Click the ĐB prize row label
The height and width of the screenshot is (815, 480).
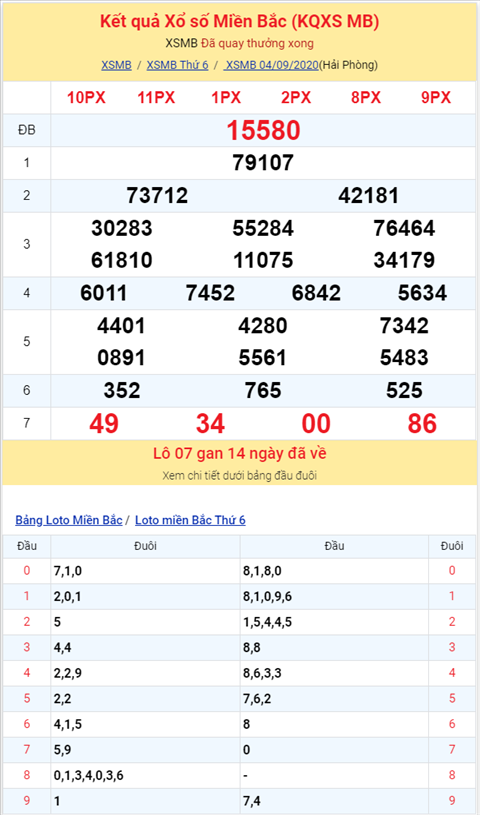tap(27, 130)
